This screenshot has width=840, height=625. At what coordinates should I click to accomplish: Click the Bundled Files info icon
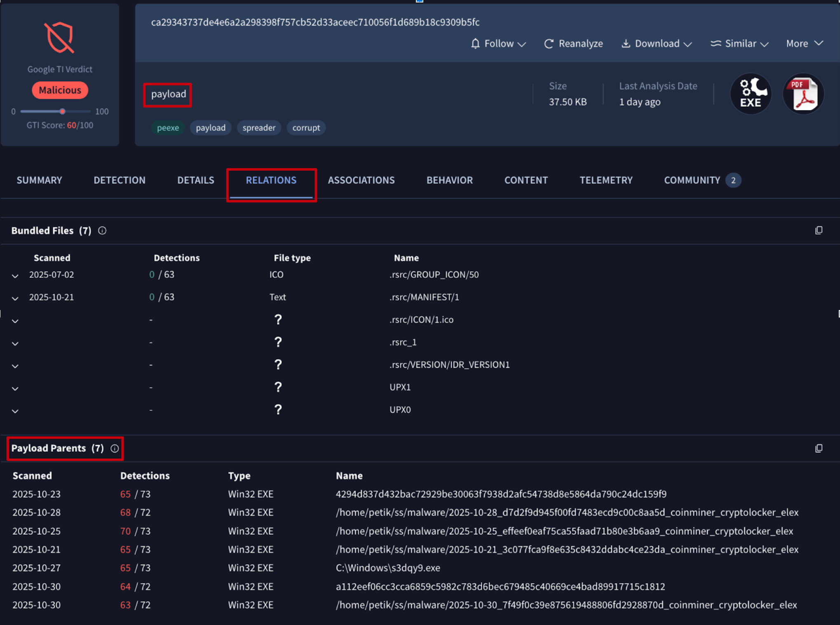pos(102,231)
